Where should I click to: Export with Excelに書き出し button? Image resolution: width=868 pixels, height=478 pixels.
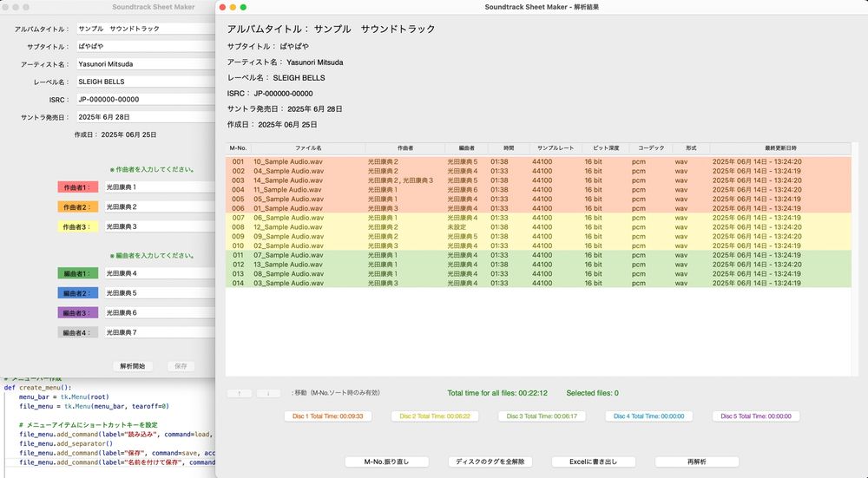[x=594, y=462]
